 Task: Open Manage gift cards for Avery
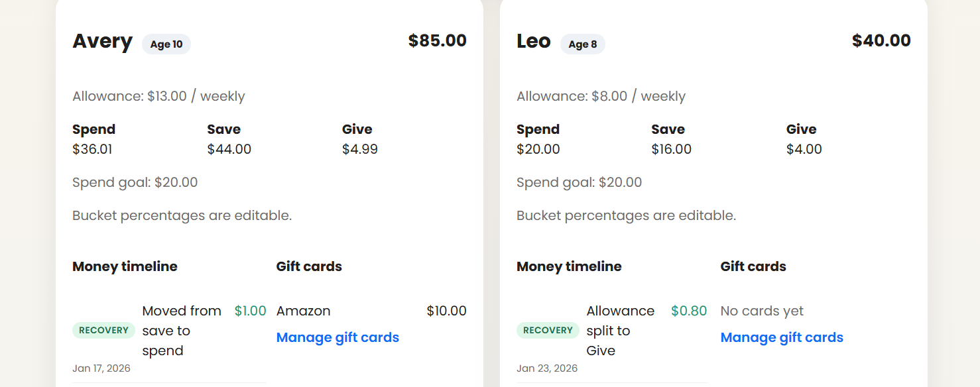click(337, 337)
